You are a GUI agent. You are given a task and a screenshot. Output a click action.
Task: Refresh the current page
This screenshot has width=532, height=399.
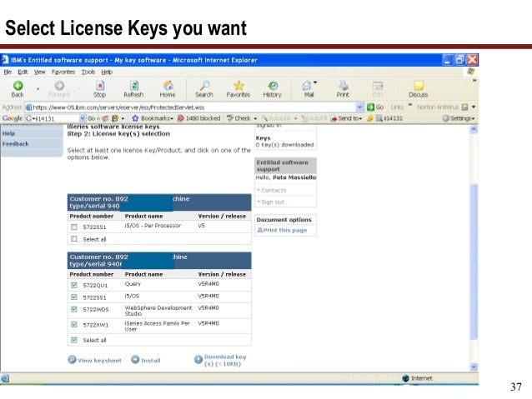(x=134, y=86)
